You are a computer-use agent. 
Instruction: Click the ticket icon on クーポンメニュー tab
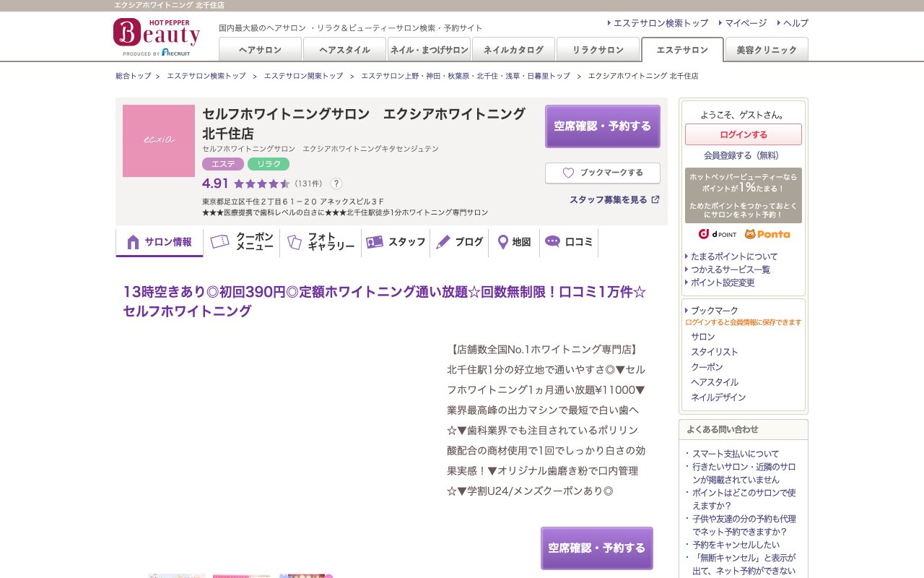pos(219,243)
